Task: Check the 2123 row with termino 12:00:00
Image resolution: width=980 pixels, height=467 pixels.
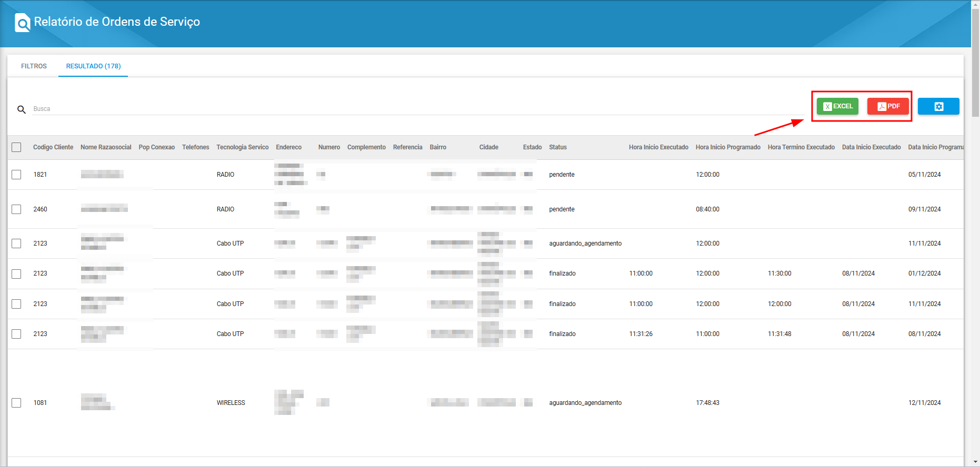Action: 16,304
